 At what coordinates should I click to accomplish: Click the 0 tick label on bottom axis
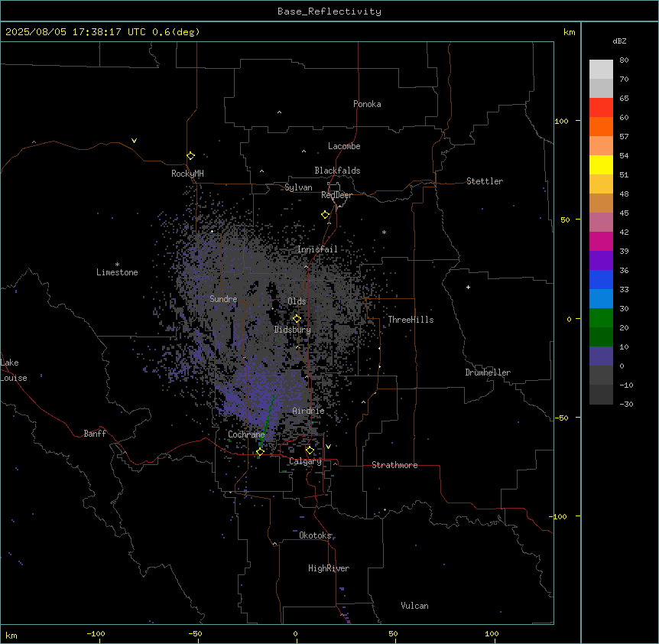[295, 633]
